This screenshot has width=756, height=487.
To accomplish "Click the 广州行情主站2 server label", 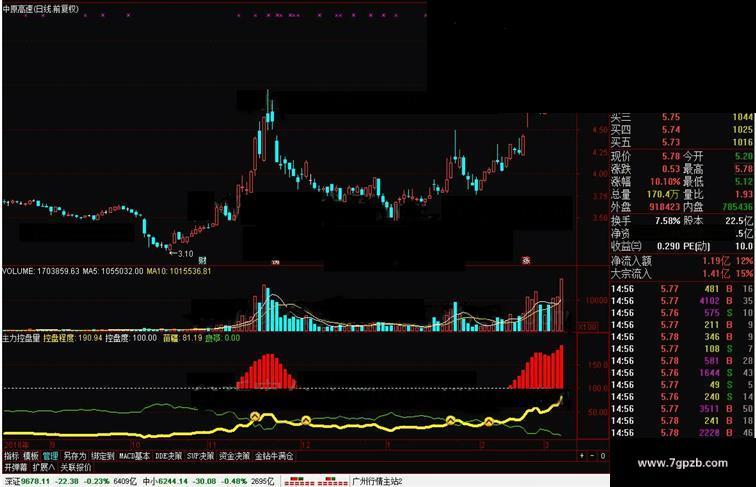I will pos(378,481).
